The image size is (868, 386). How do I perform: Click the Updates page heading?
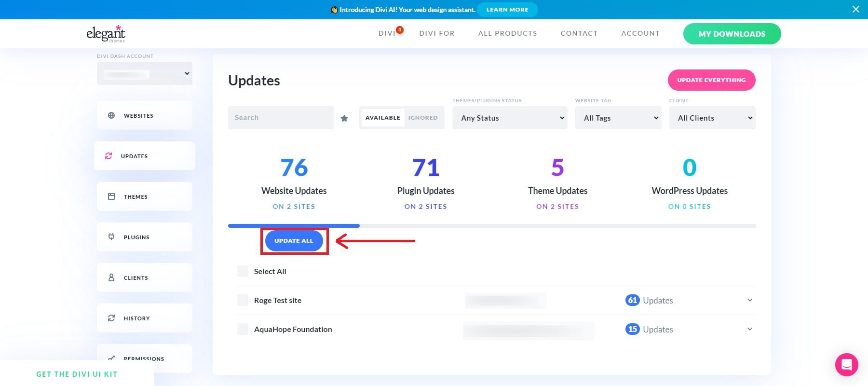pos(254,81)
